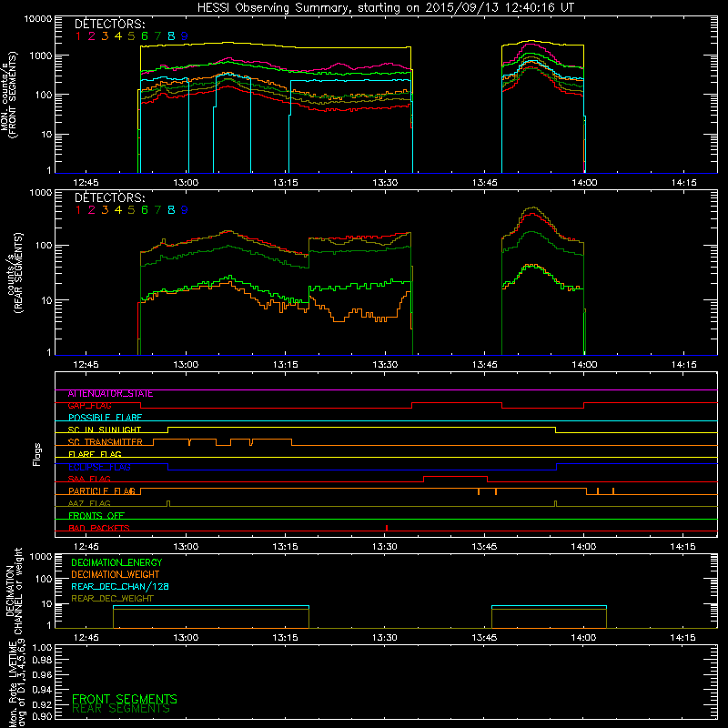Select detector 4 in front segments legend

tap(118, 36)
